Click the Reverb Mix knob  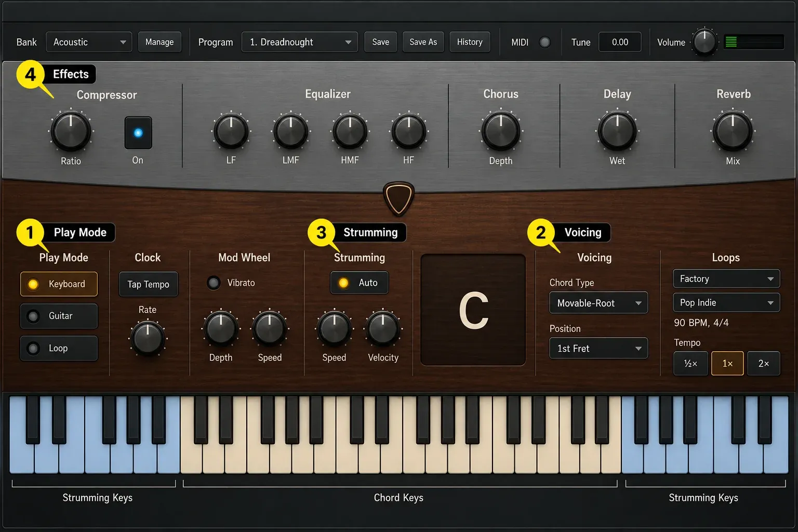[x=733, y=131]
